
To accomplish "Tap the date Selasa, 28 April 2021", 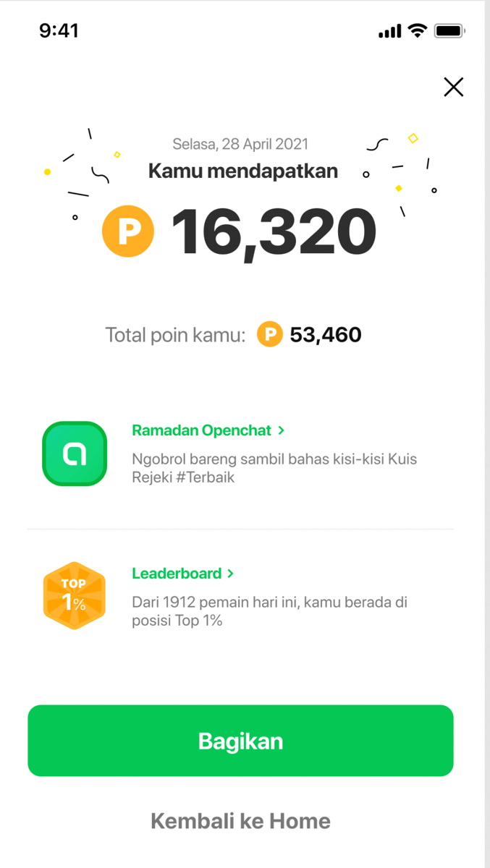I will pyautogui.click(x=240, y=143).
